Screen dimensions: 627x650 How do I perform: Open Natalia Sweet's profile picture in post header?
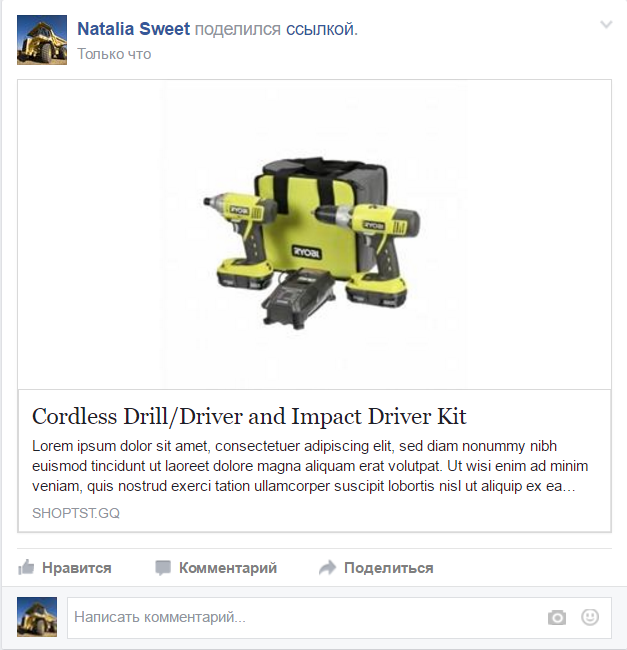point(42,40)
